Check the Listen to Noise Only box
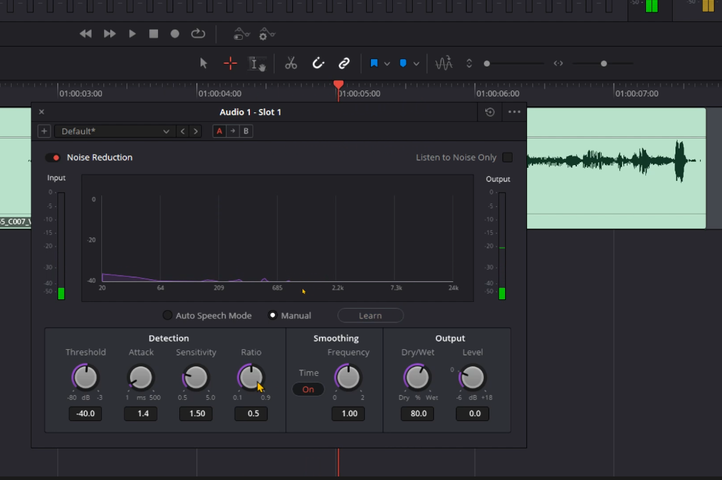Image resolution: width=722 pixels, height=480 pixels. [507, 157]
